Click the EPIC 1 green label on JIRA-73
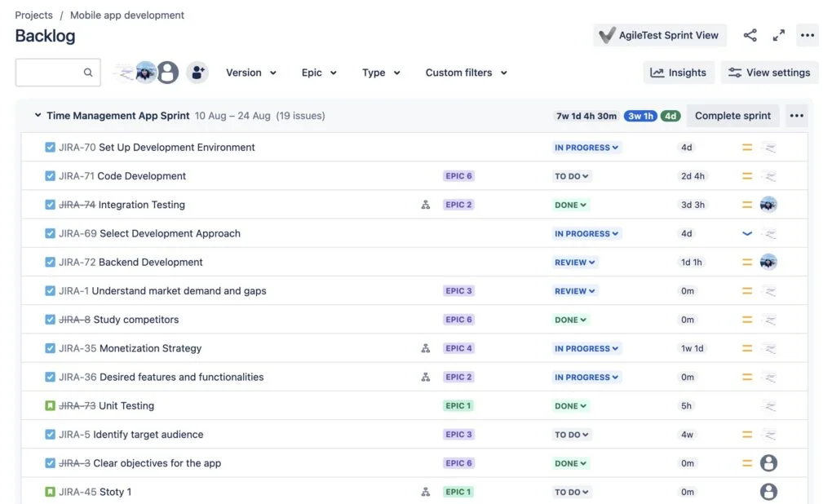This screenshot has width=832, height=504. click(458, 406)
